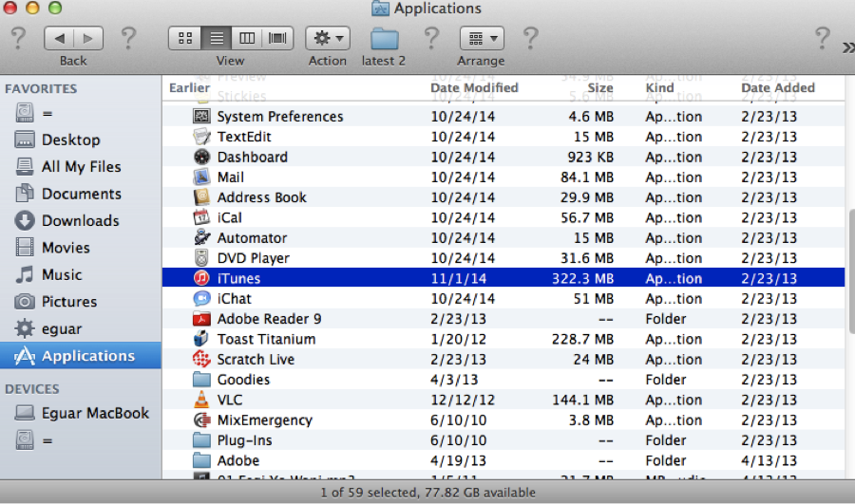Viewport: 855px width, 504px height.
Task: Click the Automator robot icon
Action: (x=201, y=237)
